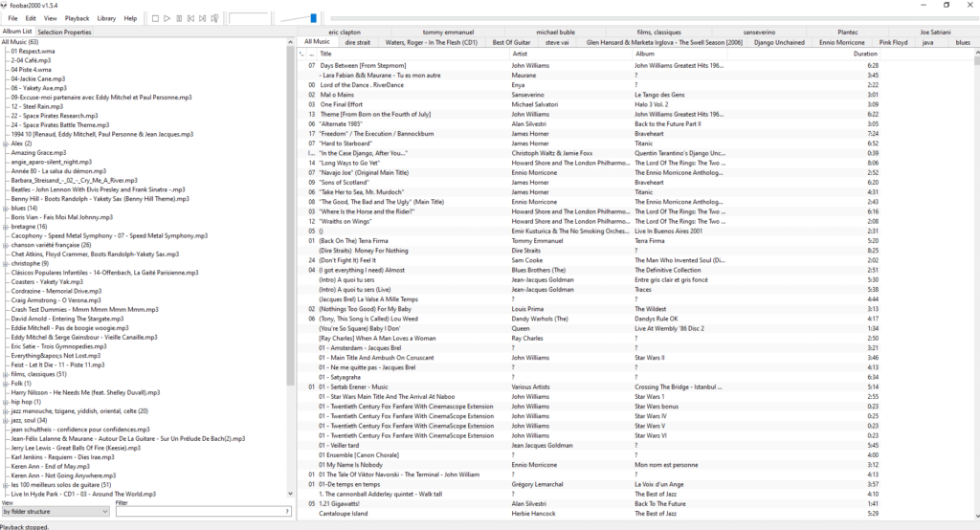Viewport: 980px width, 530px height.
Task: Open the File menu
Action: tap(12, 19)
